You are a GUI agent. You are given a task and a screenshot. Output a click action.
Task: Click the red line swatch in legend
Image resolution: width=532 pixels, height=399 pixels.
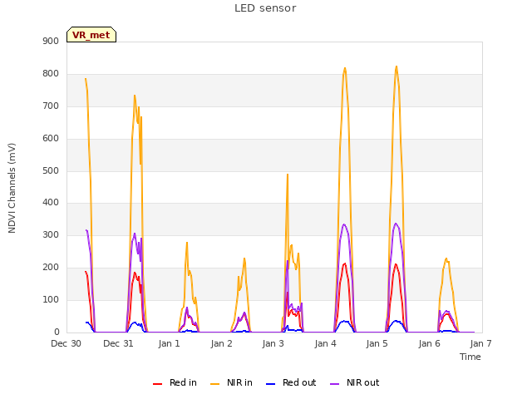pyautogui.click(x=157, y=384)
